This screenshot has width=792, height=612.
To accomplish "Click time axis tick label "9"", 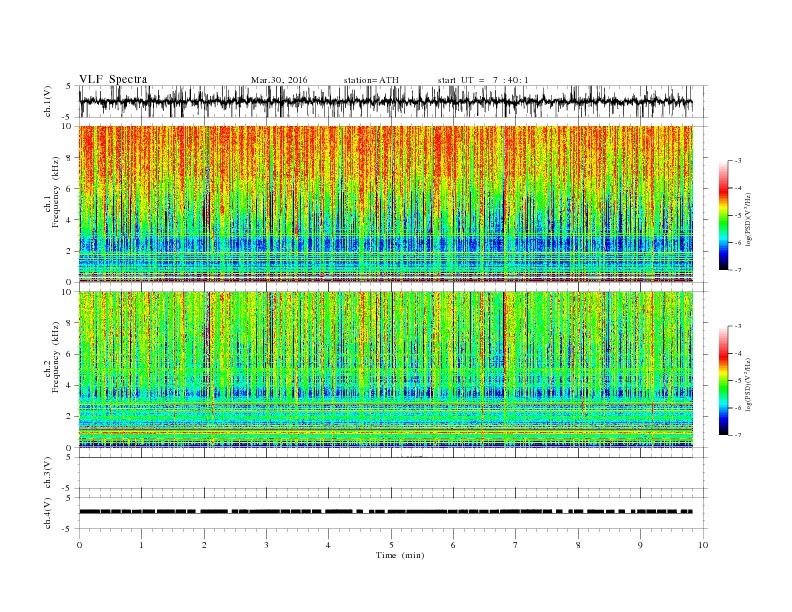I will pos(640,545).
